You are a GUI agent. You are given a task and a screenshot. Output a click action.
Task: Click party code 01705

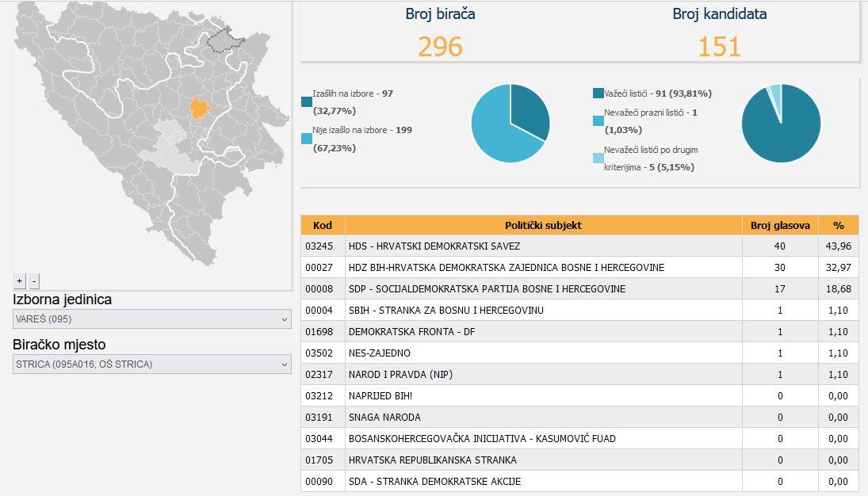[319, 460]
